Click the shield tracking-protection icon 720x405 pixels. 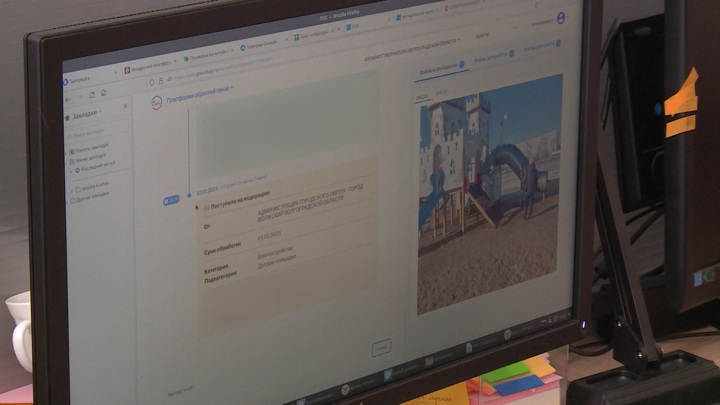pyautogui.click(x=152, y=83)
